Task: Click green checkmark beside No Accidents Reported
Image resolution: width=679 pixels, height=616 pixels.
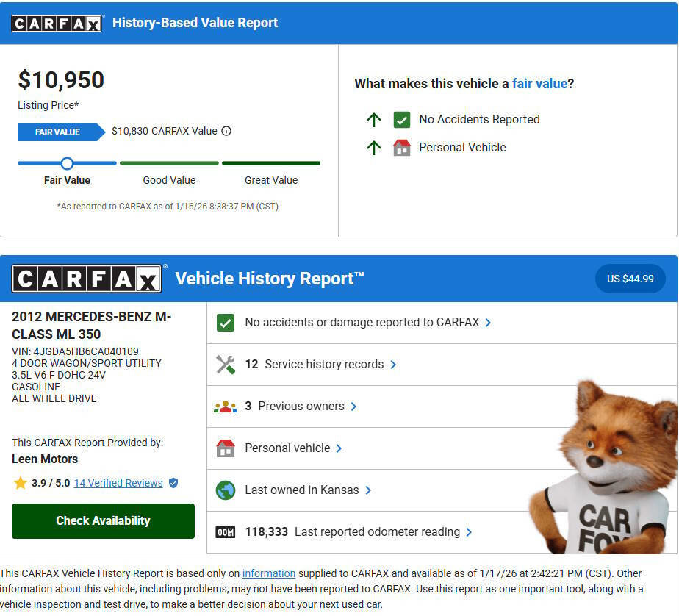Action: (x=401, y=120)
